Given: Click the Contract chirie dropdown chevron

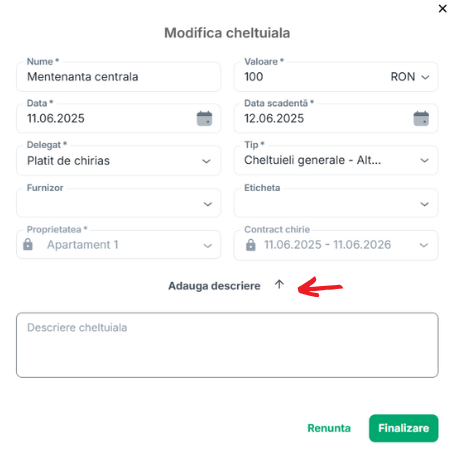Looking at the screenshot, I should 424,245.
